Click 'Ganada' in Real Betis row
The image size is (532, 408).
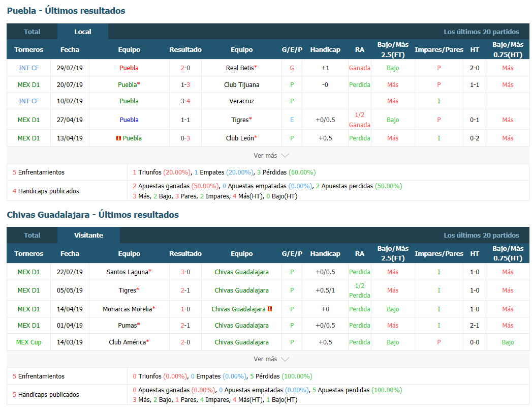pyautogui.click(x=360, y=68)
